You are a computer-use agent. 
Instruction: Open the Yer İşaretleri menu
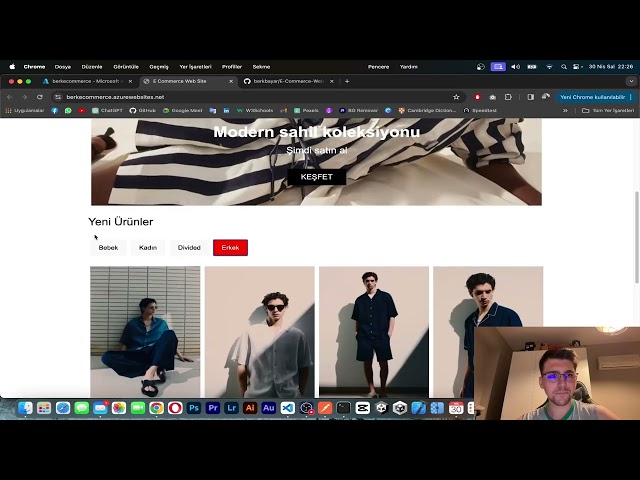pos(196,67)
